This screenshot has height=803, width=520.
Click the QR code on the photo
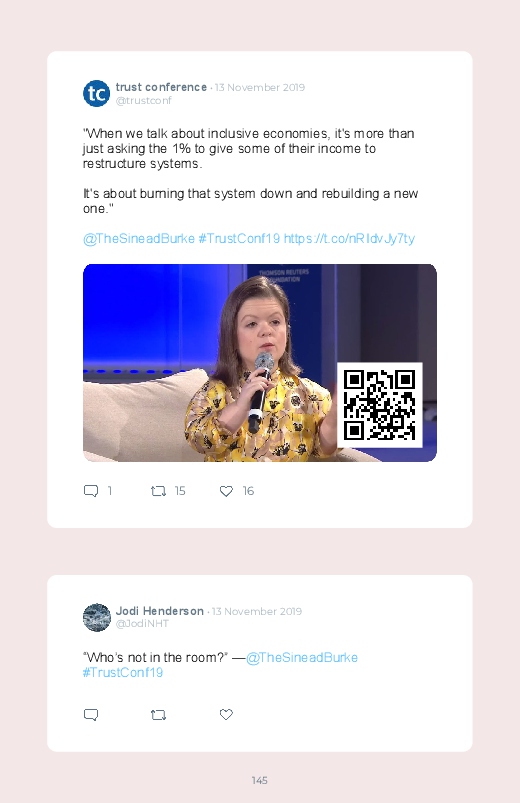pyautogui.click(x=380, y=405)
